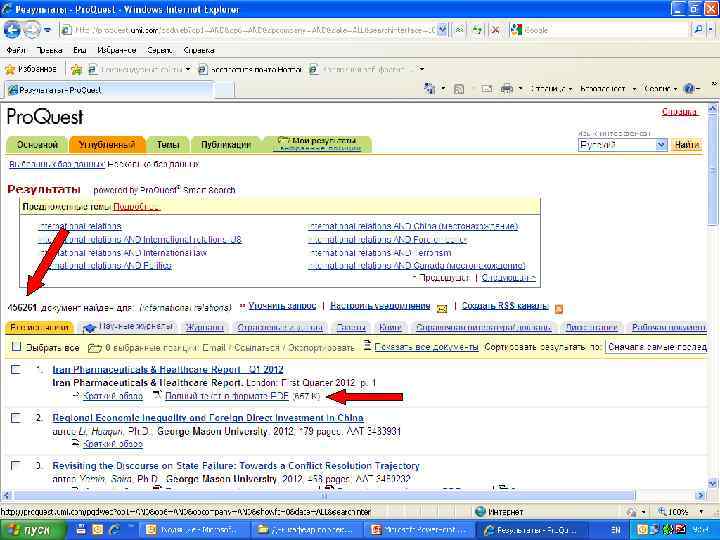This screenshot has width=720, height=540.
Task: Click the EN language indicator
Action: point(616,530)
